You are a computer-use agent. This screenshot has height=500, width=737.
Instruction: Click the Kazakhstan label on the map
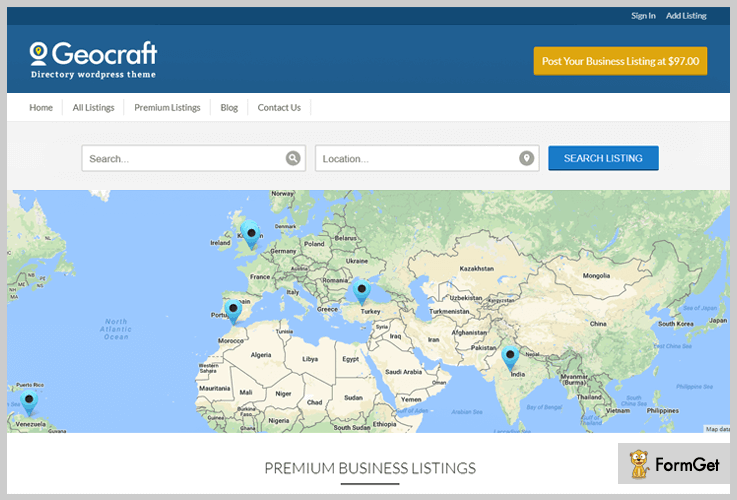coord(477,268)
